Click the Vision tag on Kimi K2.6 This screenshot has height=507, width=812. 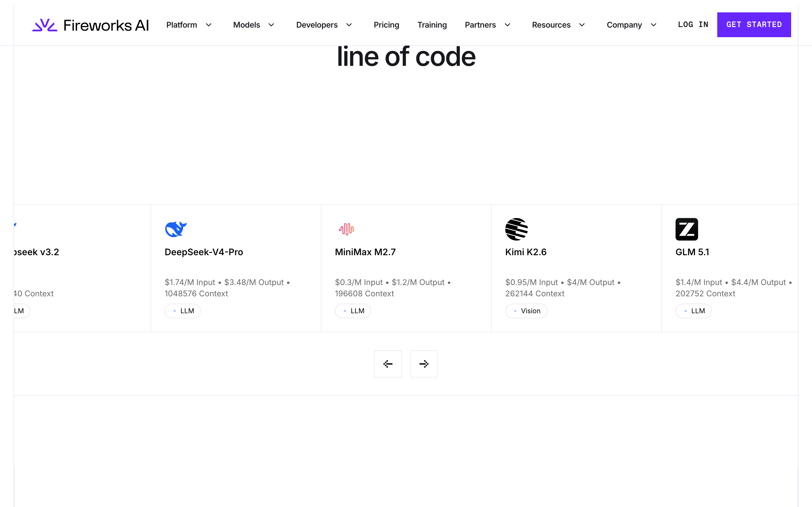526,311
